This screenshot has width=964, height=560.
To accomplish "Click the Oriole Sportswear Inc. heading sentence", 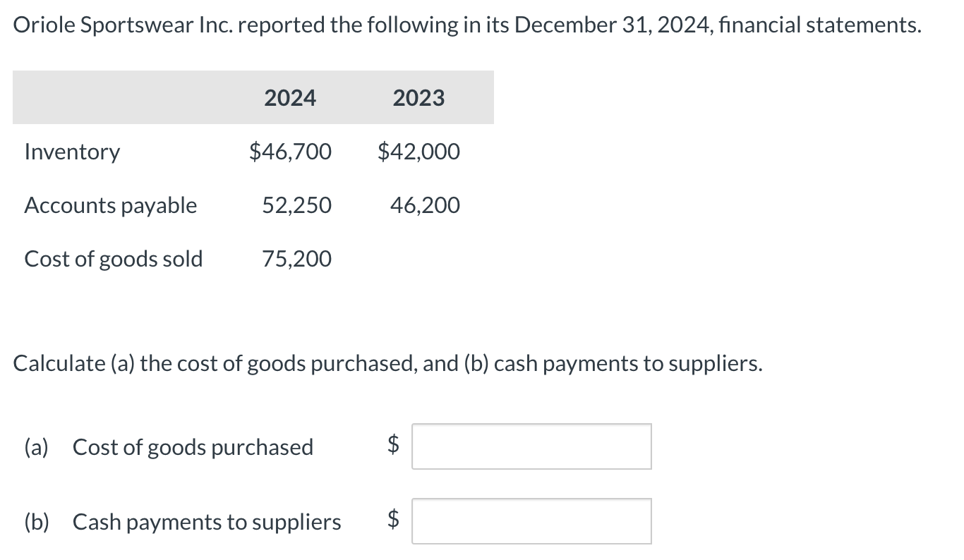I will coord(468,25).
